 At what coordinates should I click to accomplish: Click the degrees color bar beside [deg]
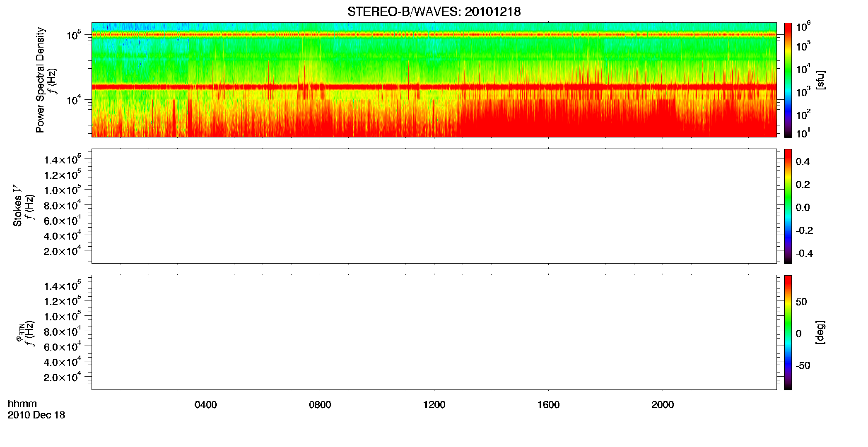click(x=788, y=332)
